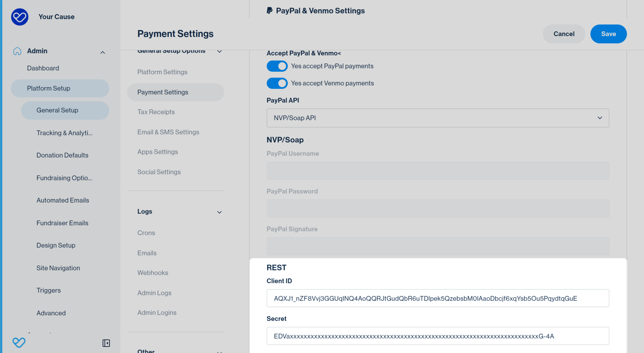Open Tax Receipts settings

tap(156, 112)
